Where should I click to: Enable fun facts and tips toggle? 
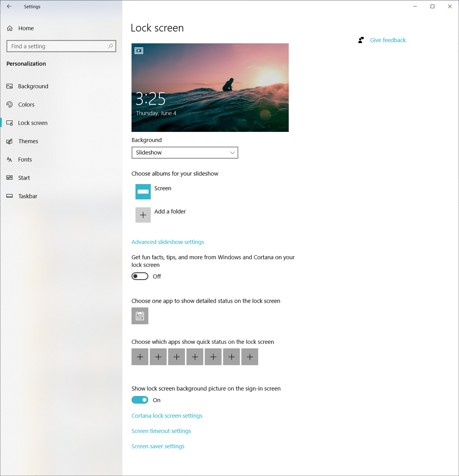(x=140, y=276)
